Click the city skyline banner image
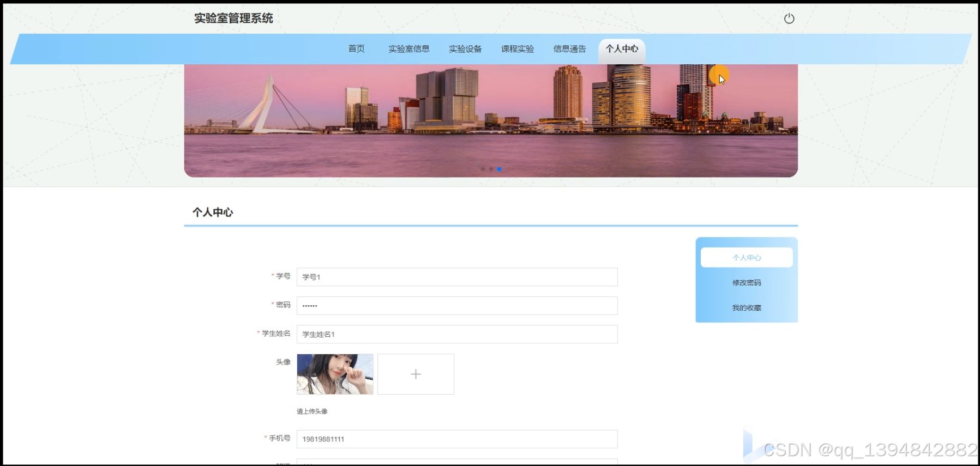 pyautogui.click(x=491, y=120)
